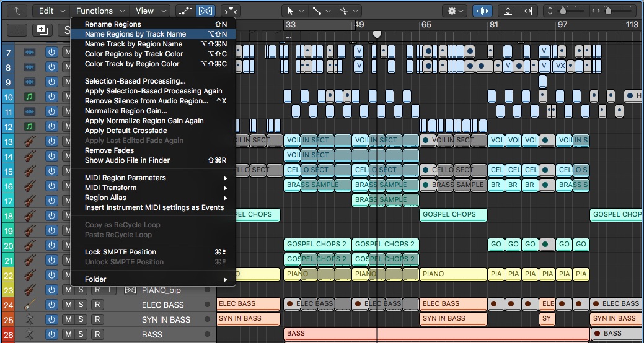Screen dimensions: 644x343
Task: Click the ELEC BASS track guitar icon
Action: click(29, 305)
